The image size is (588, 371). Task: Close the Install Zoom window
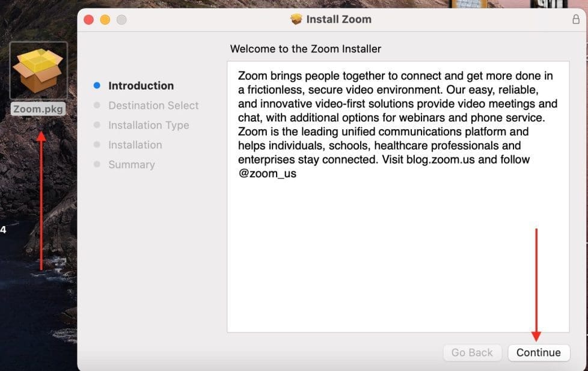pos(88,20)
